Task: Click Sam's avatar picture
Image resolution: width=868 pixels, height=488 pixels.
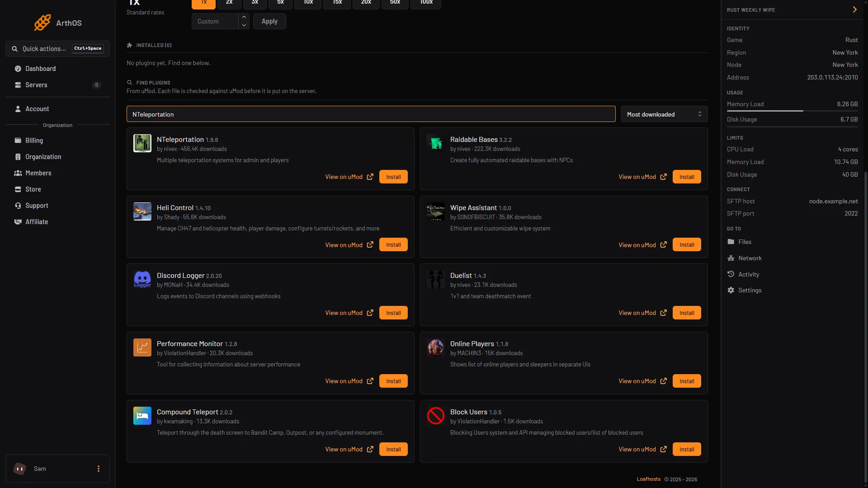Action: tap(19, 469)
